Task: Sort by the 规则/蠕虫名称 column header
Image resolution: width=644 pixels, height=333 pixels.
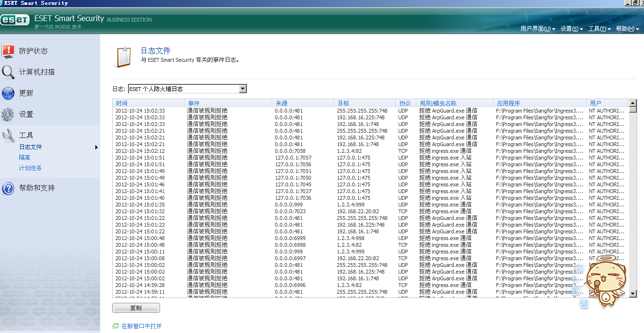Action: pyautogui.click(x=455, y=103)
